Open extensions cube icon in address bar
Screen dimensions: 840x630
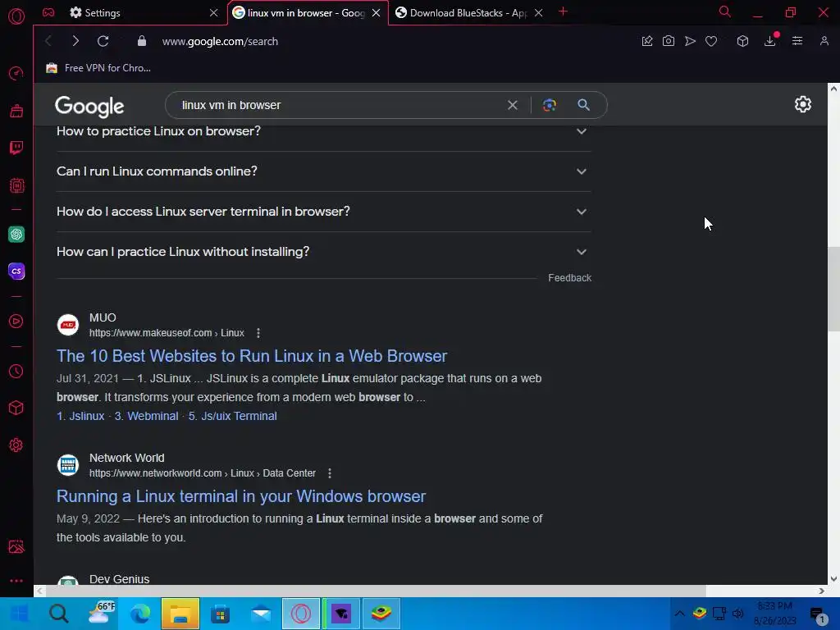pyautogui.click(x=742, y=41)
